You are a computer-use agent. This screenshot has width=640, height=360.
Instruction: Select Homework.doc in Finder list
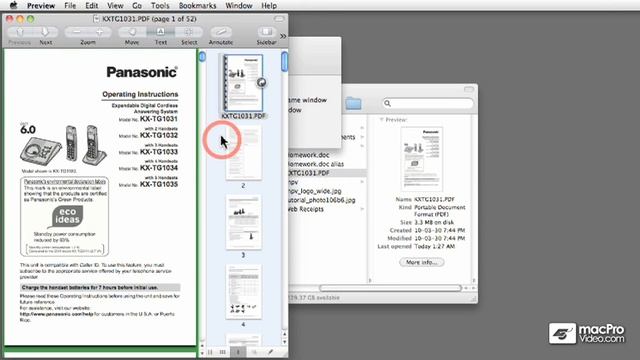pos(309,155)
